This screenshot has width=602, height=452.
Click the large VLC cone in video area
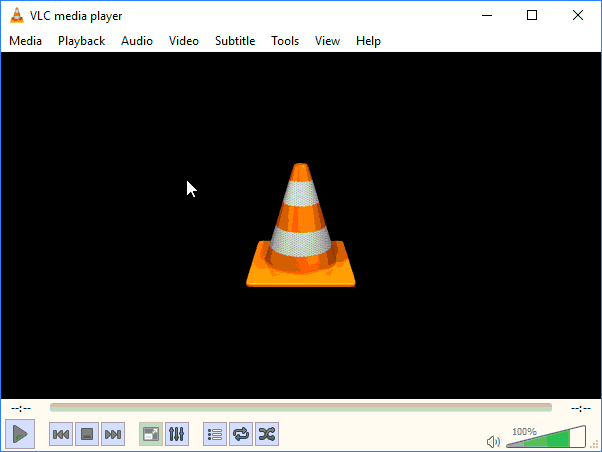tap(301, 225)
